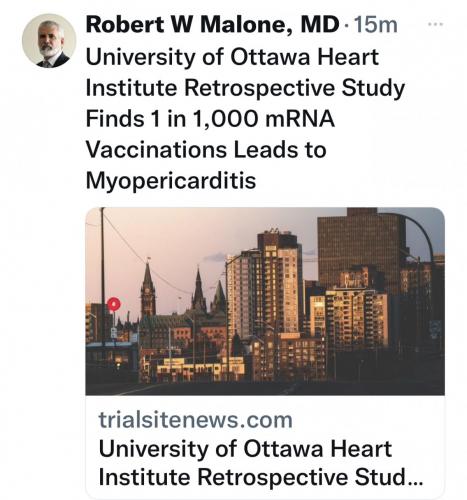The height and width of the screenshot is (500, 467).
Task: Open the Ottawa skyline link preview image
Action: [265, 301]
